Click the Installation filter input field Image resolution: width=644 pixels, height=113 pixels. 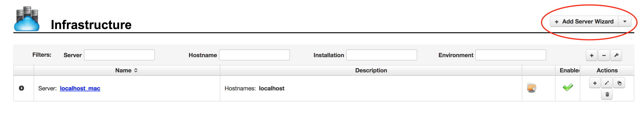point(381,55)
